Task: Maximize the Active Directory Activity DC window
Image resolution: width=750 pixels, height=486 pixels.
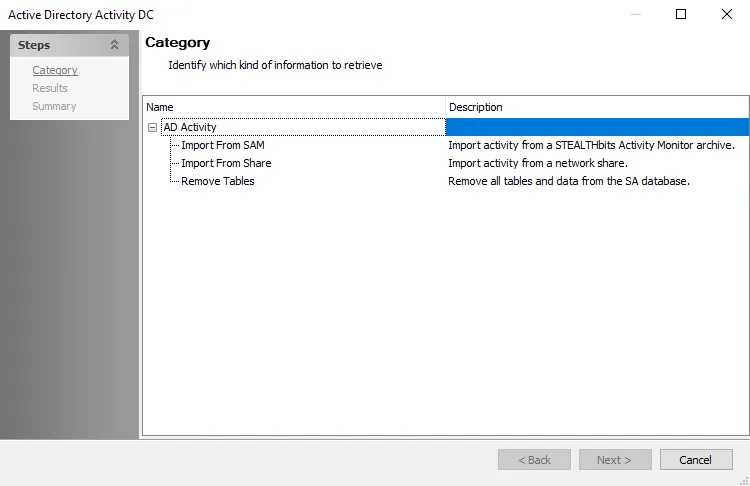Action: tap(681, 14)
